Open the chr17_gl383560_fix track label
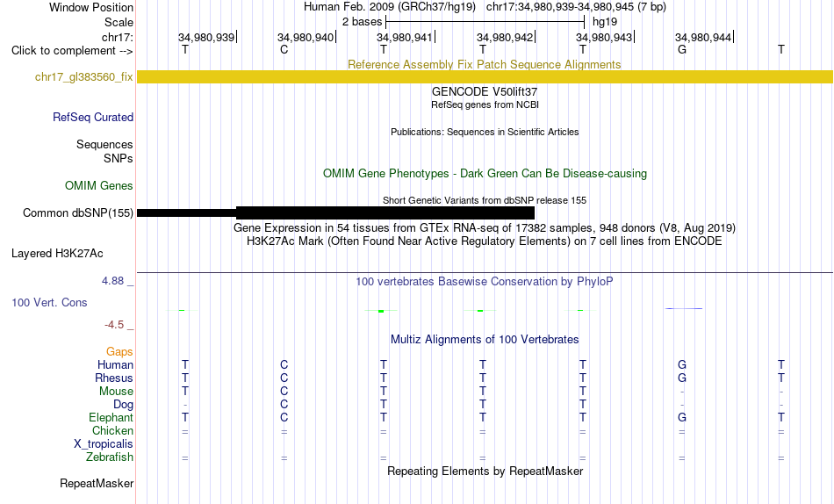Viewport: 834px width, 504px height. pos(84,76)
